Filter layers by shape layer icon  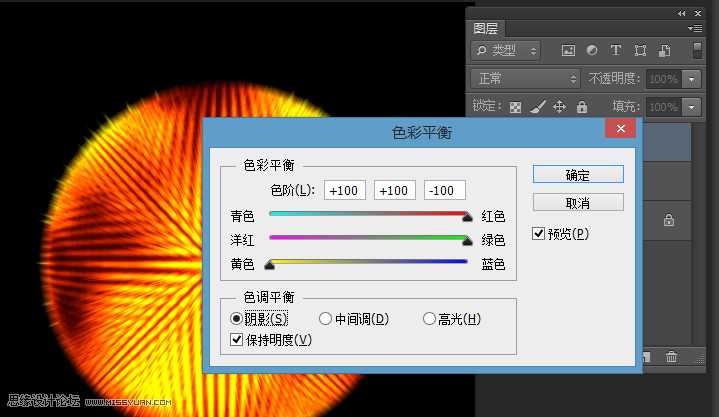click(641, 50)
